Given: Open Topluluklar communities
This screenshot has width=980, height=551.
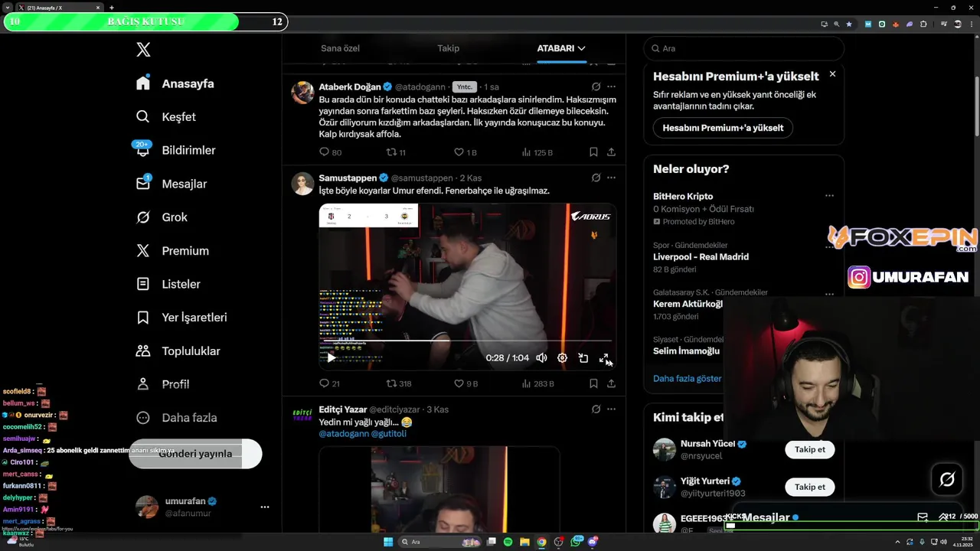Looking at the screenshot, I should pos(178,351).
